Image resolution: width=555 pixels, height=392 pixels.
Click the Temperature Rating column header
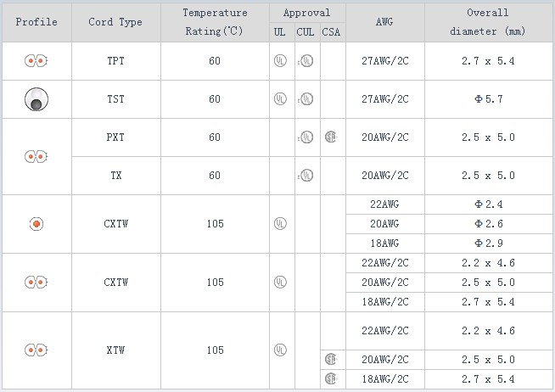click(x=216, y=22)
